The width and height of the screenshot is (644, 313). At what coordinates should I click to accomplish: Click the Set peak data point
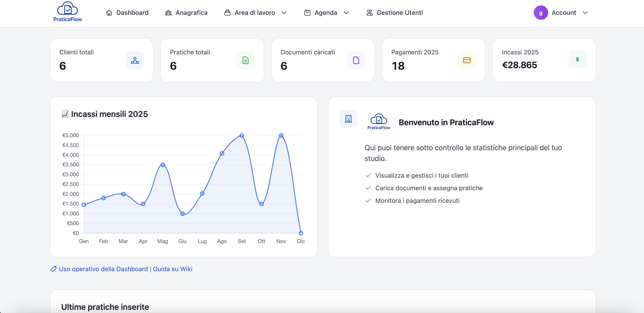pos(242,135)
